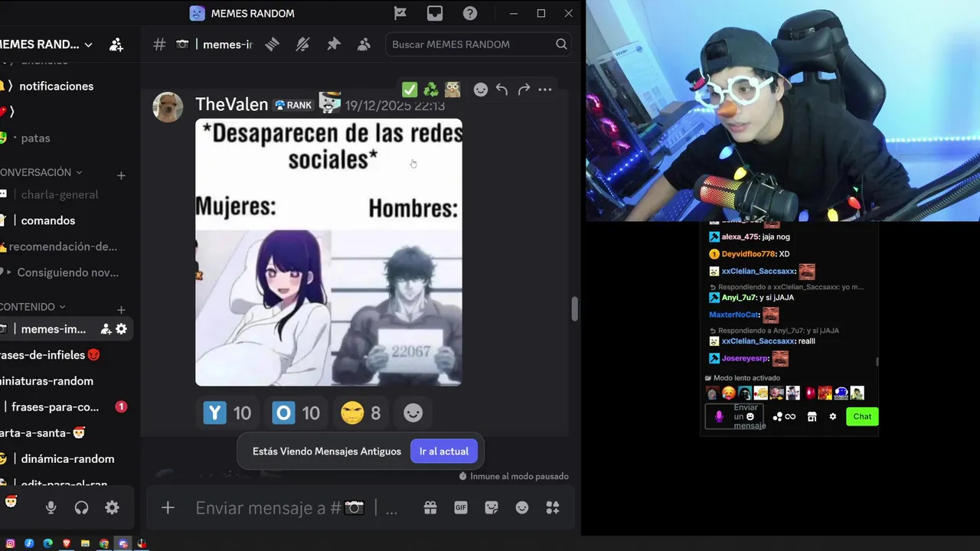Viewport: 980px width, 551px height.
Task: Open the patas channel
Action: [x=35, y=138]
